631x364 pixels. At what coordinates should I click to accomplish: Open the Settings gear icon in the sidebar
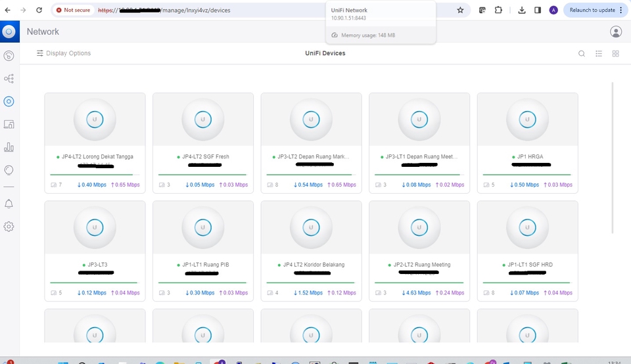point(9,227)
